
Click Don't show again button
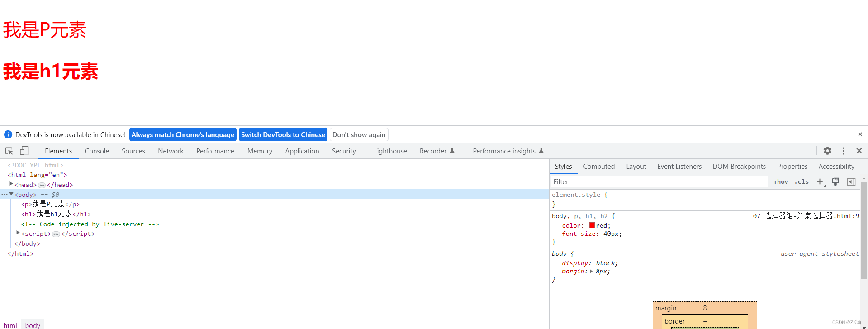(359, 134)
